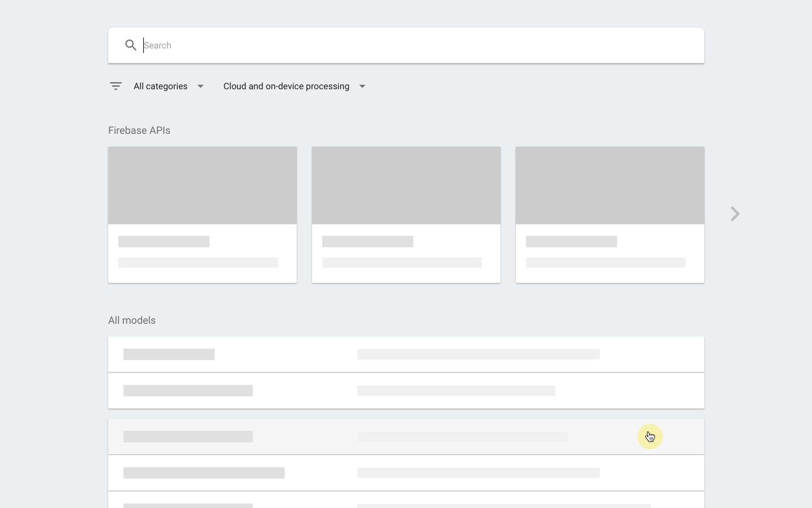Open Cloud and on-device processing dropdown label

click(286, 86)
